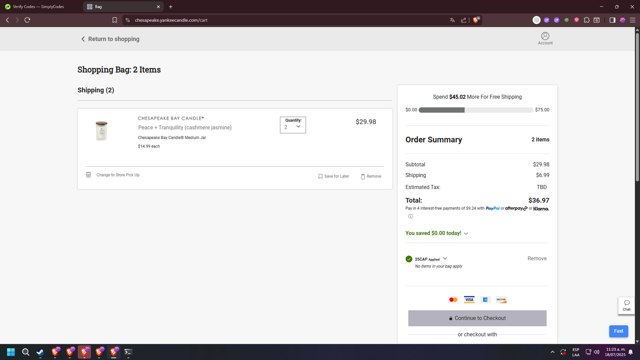The width and height of the screenshot is (640, 360).
Task: Open the Steam taskbar icon
Action: tap(40, 352)
